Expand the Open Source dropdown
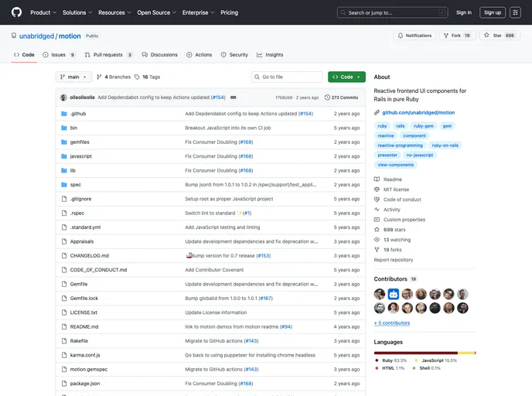This screenshot has height=396, width=532. pyautogui.click(x=156, y=12)
